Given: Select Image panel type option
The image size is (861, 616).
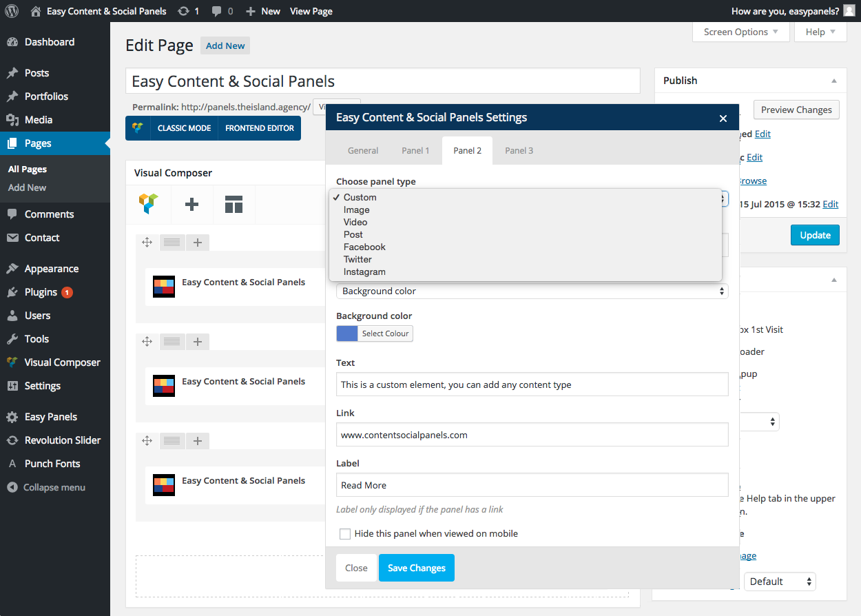Looking at the screenshot, I should pos(526,210).
